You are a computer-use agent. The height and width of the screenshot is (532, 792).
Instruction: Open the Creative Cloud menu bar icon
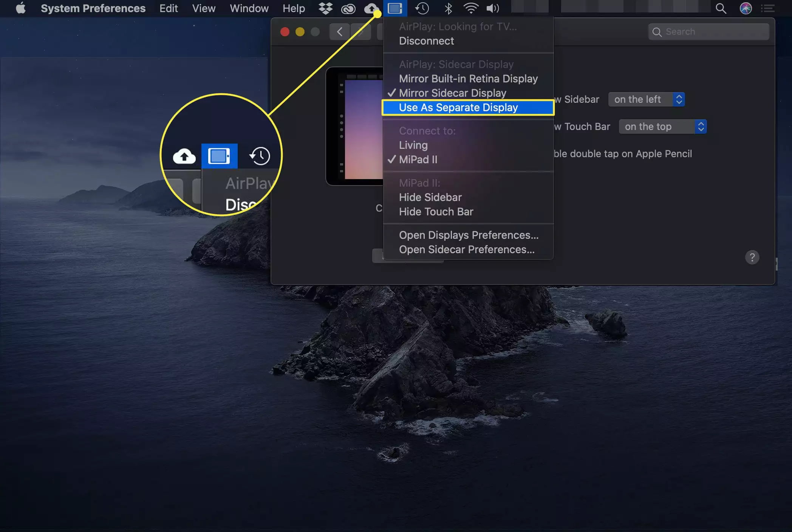point(348,8)
